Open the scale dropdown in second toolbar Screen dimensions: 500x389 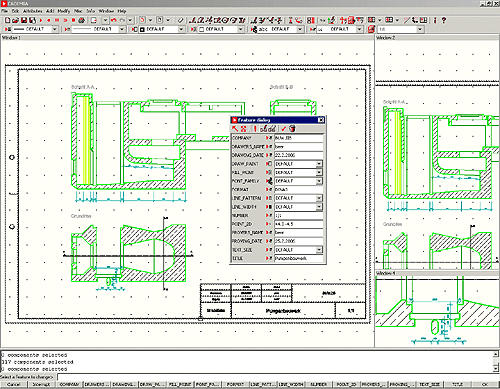(420, 29)
